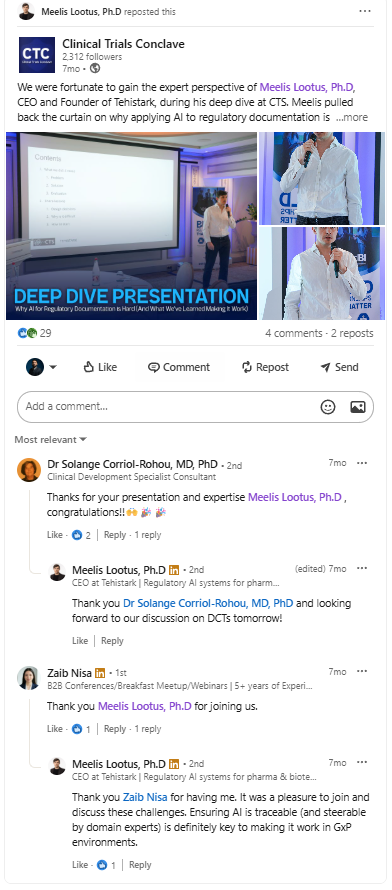Open the react-as identity dropdown
Image resolution: width=392 pixels, height=890 pixels.
(41, 367)
